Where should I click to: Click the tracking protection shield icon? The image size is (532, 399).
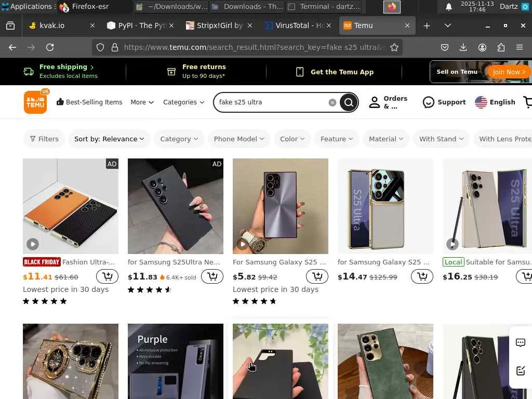(x=100, y=47)
